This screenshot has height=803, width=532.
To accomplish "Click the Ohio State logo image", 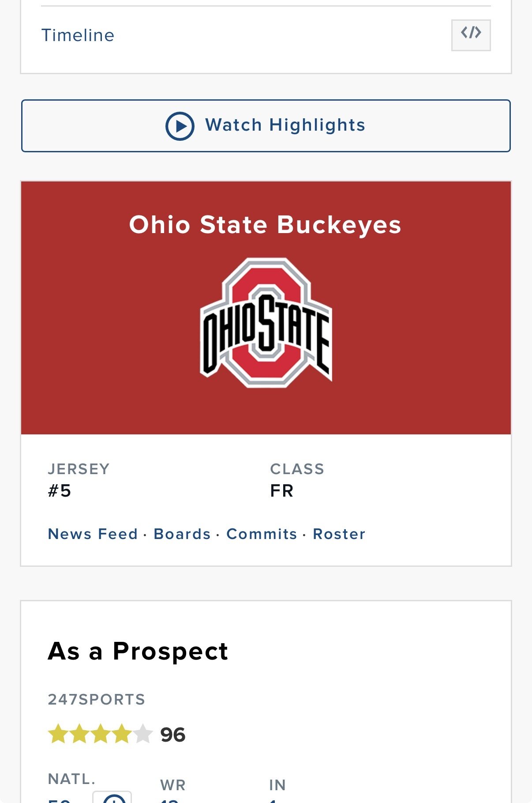I will (266, 323).
